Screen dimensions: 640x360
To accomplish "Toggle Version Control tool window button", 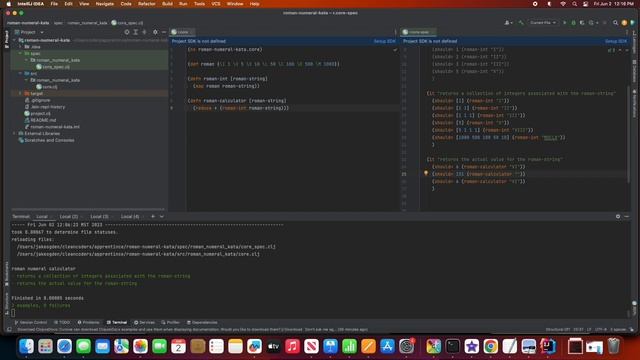I will pyautogui.click(x=31, y=322).
